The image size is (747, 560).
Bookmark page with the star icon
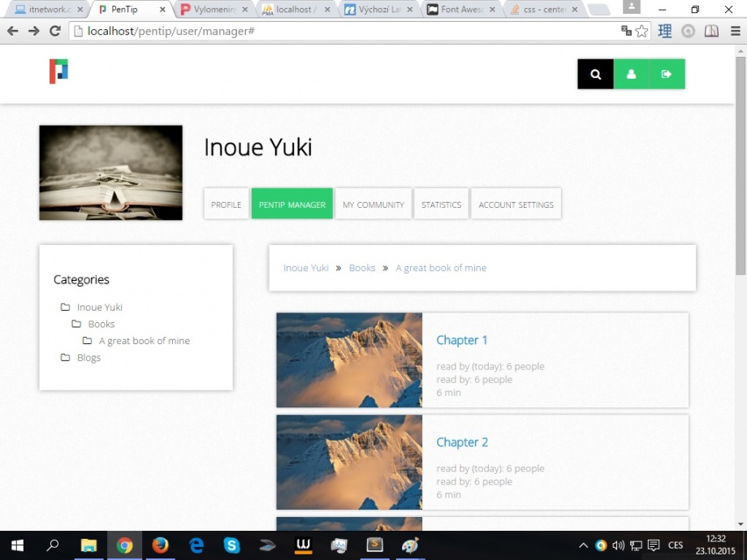click(x=641, y=32)
